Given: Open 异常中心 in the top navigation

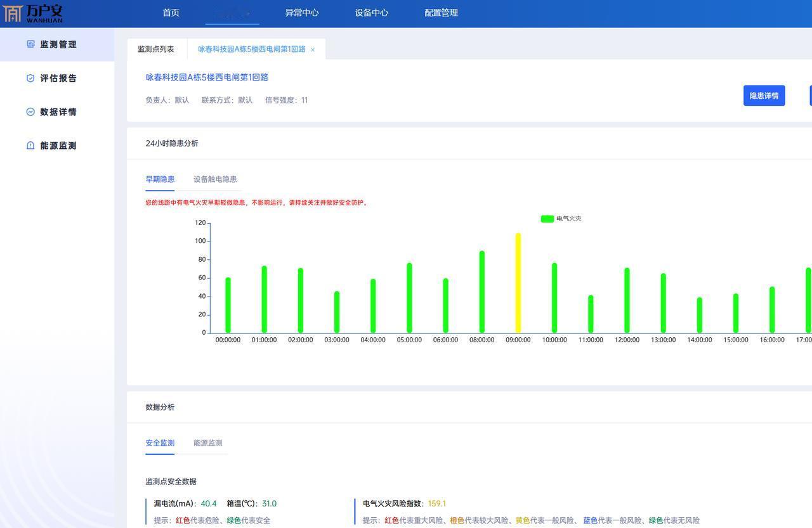Looking at the screenshot, I should [302, 13].
